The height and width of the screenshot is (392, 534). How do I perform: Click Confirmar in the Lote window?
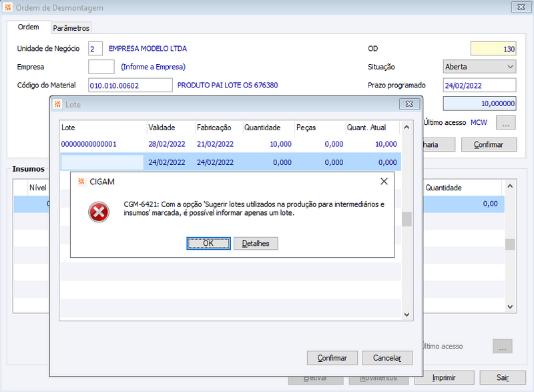pyautogui.click(x=332, y=358)
